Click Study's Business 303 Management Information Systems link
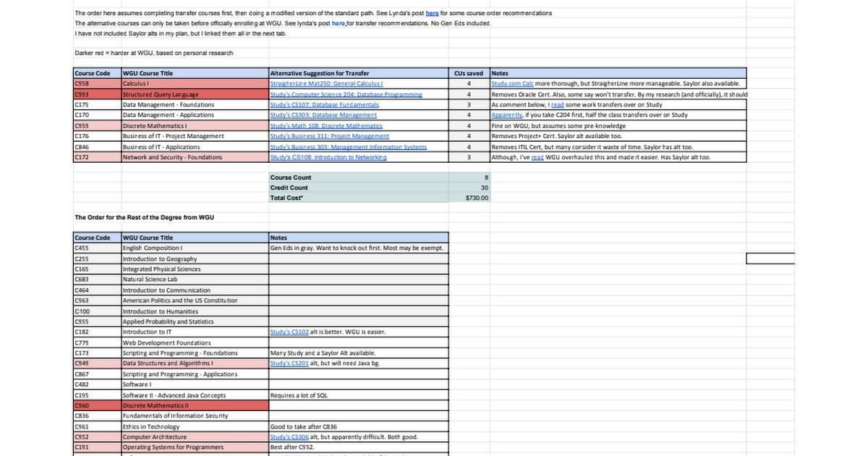Viewport: 868px width, 456px height. [x=348, y=147]
